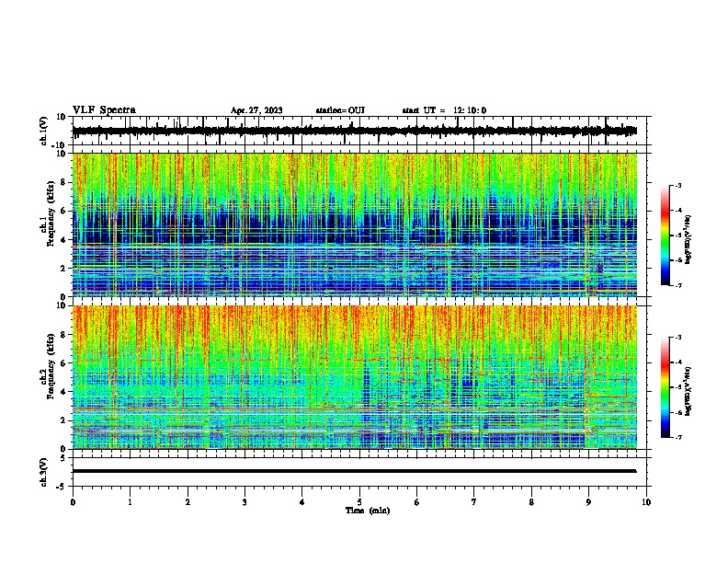Click the VLF Spectra title text
Screen dimensions: 728x563
tap(104, 110)
